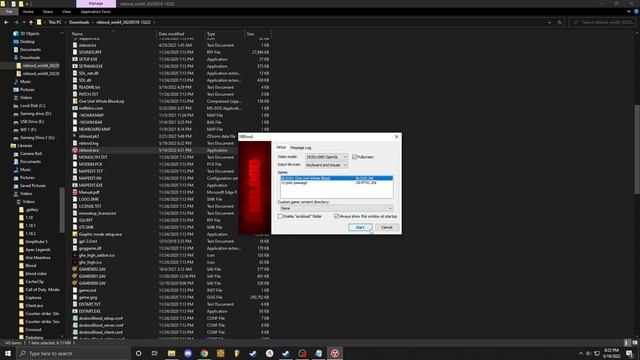Select the Cryptic passage game entry
This screenshot has height=360, width=640.
point(336,183)
